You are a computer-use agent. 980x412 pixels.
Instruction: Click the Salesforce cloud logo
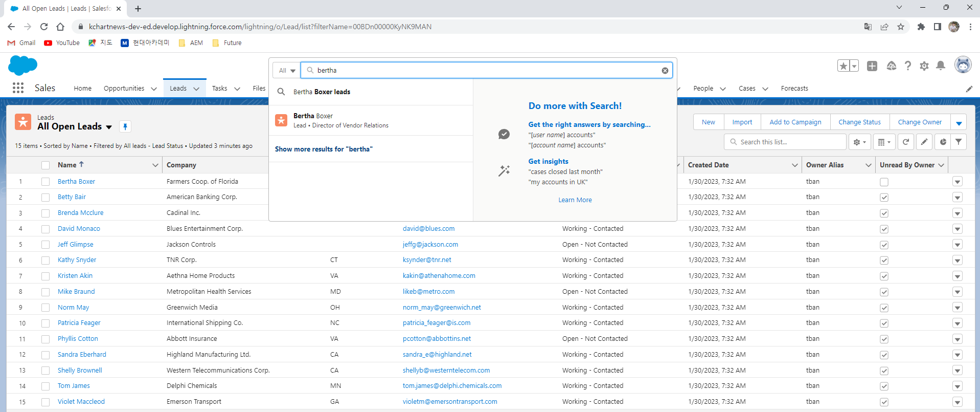click(x=23, y=66)
